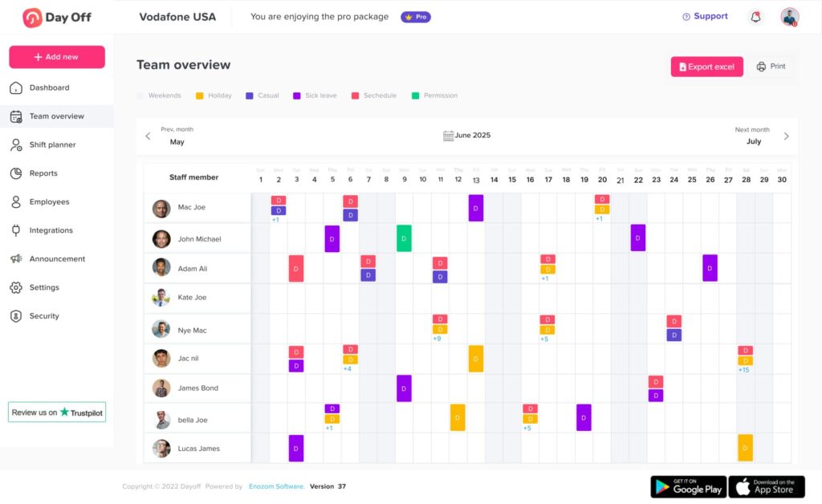This screenshot has width=822, height=504.
Task: Go to next month with right chevron
Action: (786, 136)
